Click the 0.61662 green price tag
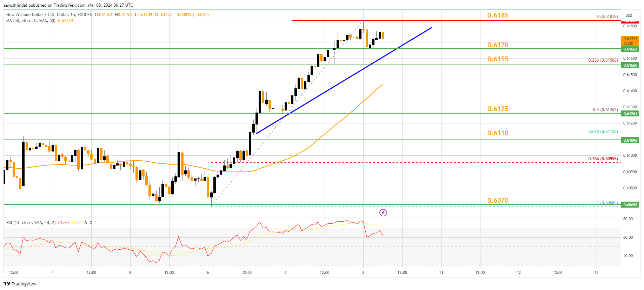This screenshot has height=290, width=644. coord(630,49)
